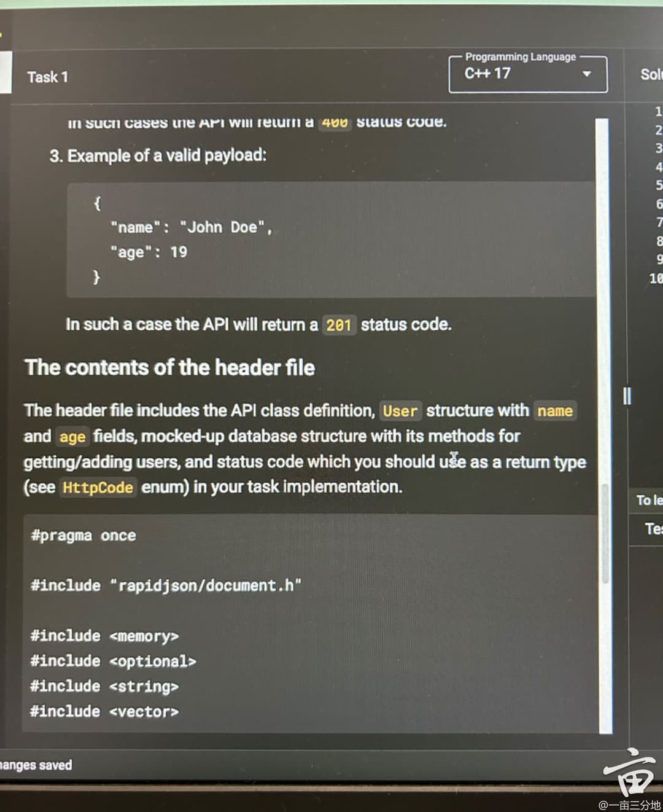Click the rapidjson/document.h include line
The height and width of the screenshot is (812, 663).
[166, 585]
